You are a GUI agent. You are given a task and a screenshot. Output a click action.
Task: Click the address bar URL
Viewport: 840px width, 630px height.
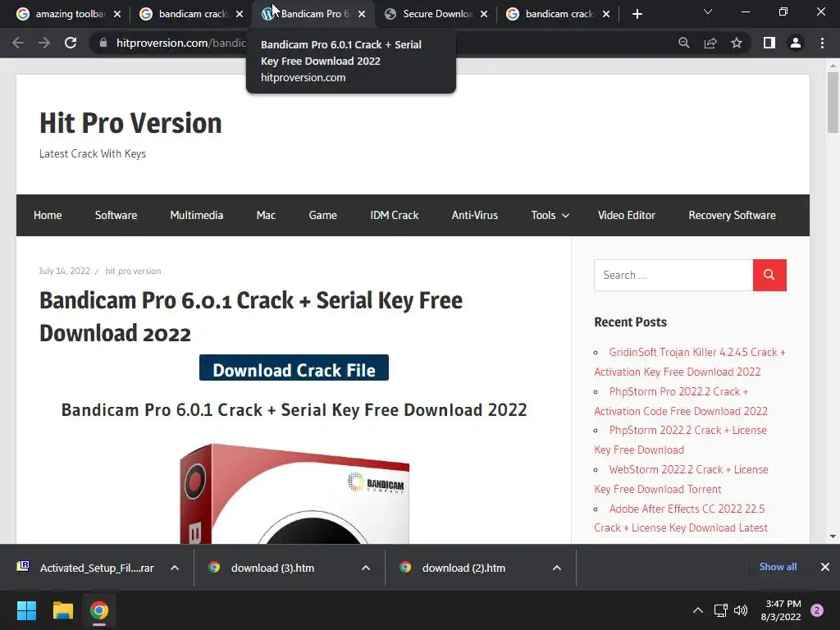(x=181, y=43)
